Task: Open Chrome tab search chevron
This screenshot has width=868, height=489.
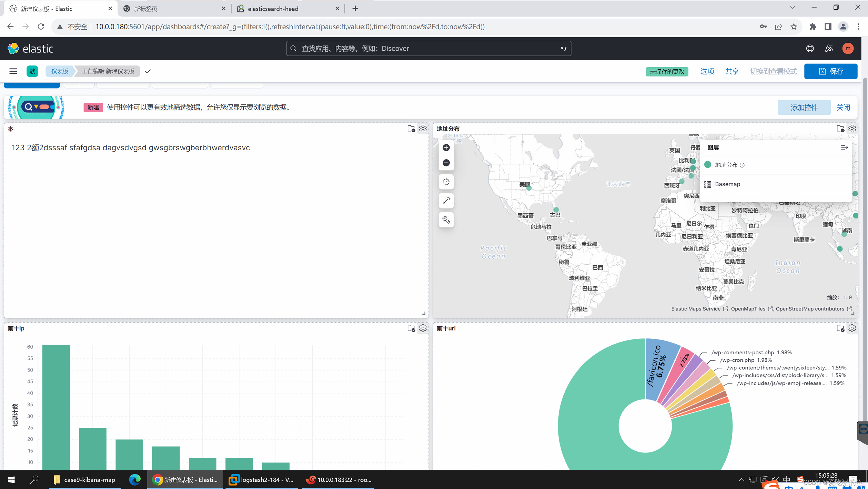Action: (x=792, y=8)
